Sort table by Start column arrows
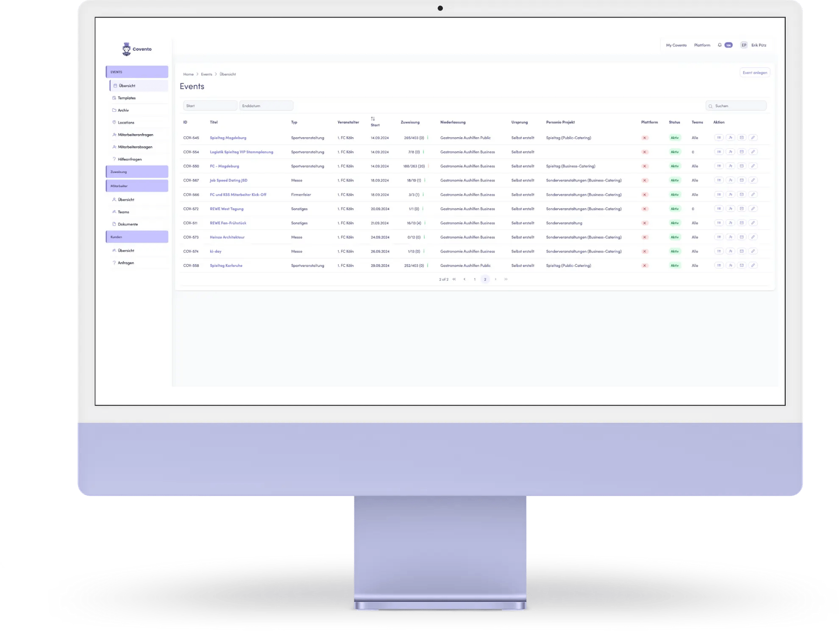840x631 pixels. (x=373, y=119)
